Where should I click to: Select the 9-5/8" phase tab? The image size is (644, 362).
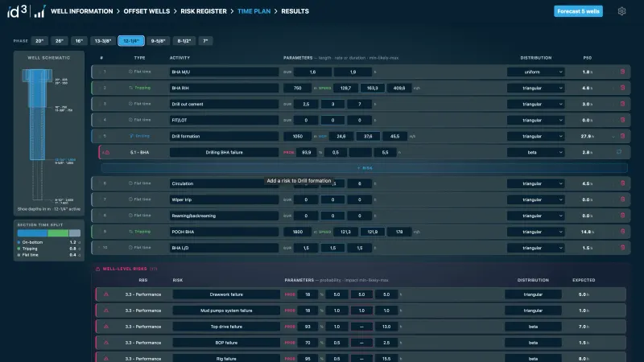pyautogui.click(x=158, y=41)
